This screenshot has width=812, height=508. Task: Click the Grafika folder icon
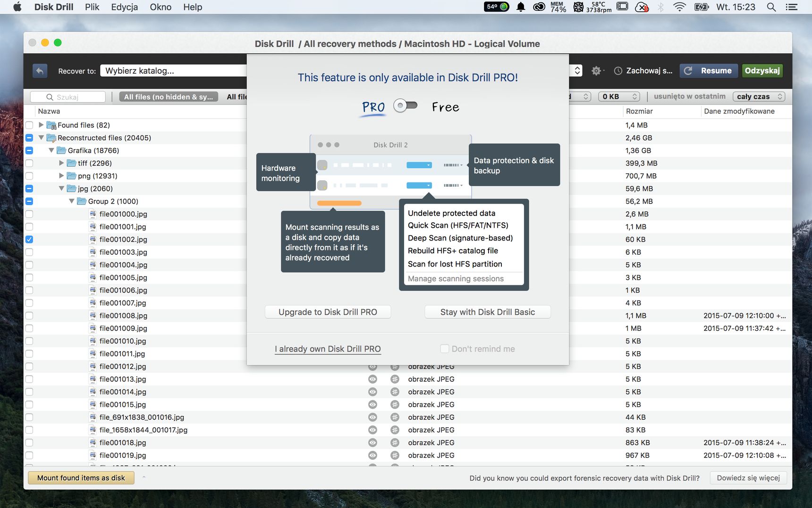point(61,150)
